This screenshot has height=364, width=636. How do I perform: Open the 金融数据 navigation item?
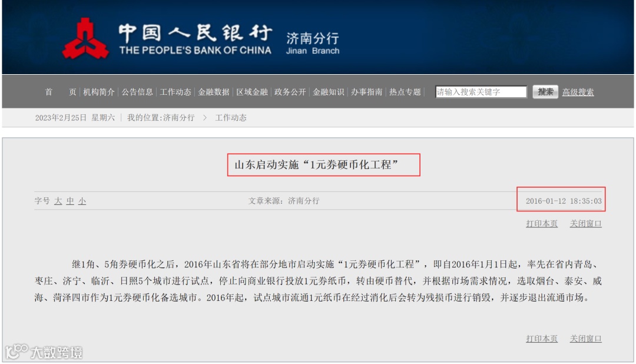point(214,92)
